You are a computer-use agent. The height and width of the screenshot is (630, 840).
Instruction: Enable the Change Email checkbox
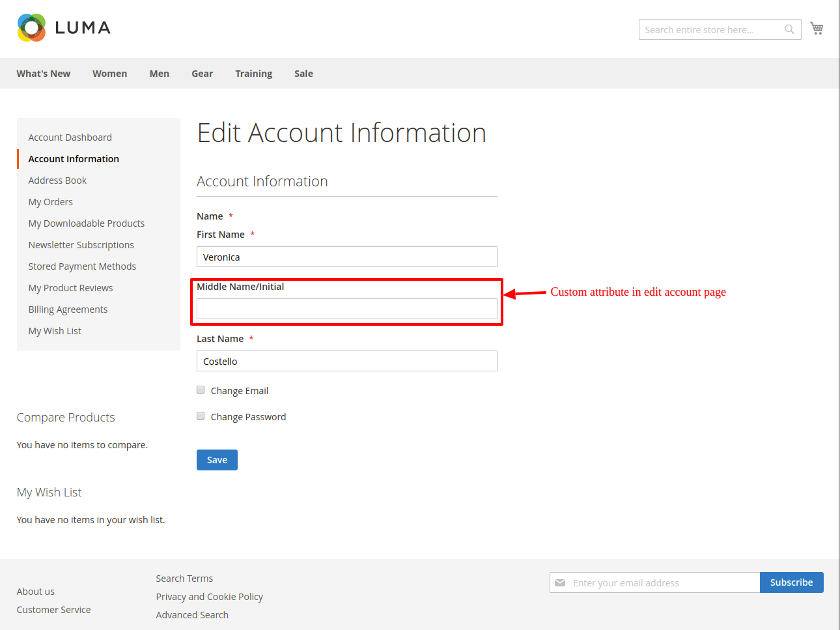point(201,390)
